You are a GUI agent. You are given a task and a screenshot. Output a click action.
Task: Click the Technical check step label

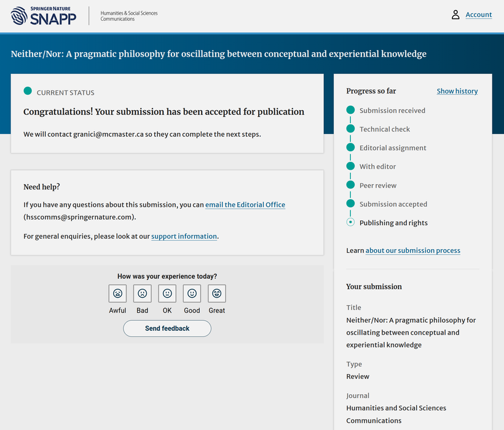(385, 129)
